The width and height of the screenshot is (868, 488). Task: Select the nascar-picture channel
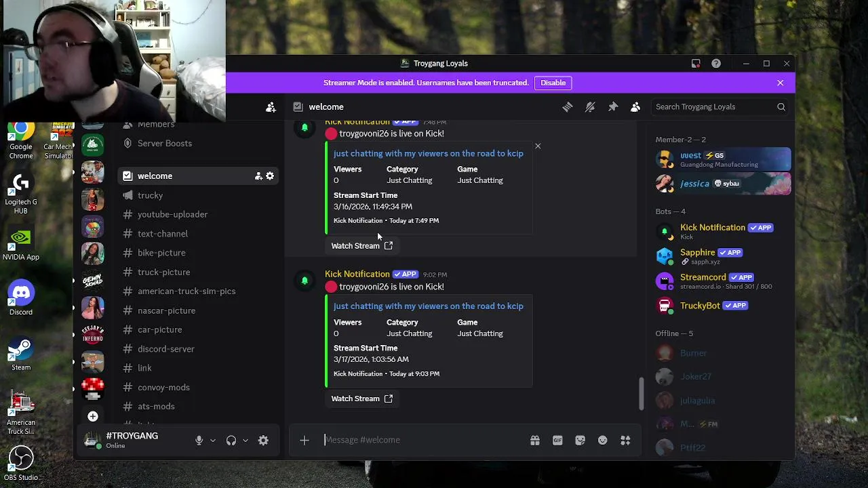[197, 310]
